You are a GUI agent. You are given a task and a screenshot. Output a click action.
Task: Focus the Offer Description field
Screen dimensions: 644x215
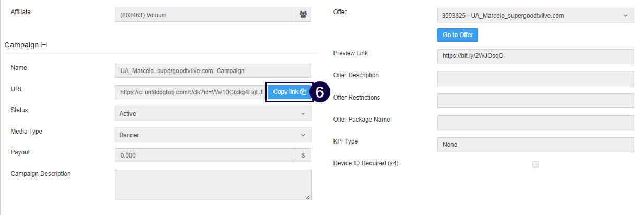pos(535,78)
